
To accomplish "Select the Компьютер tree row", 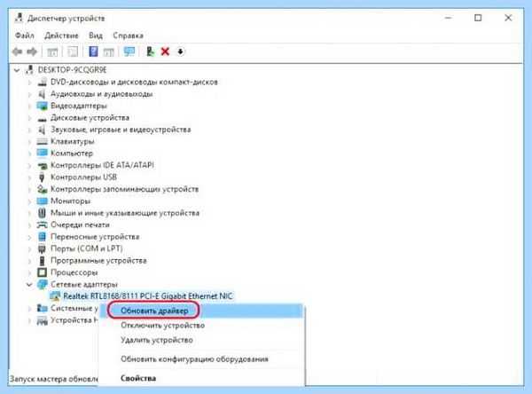I will point(72,154).
